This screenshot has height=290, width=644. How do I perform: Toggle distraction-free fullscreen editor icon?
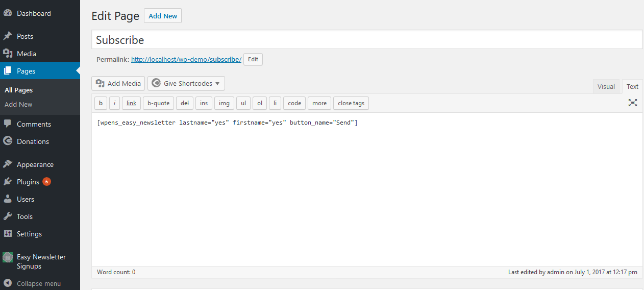pyautogui.click(x=633, y=103)
